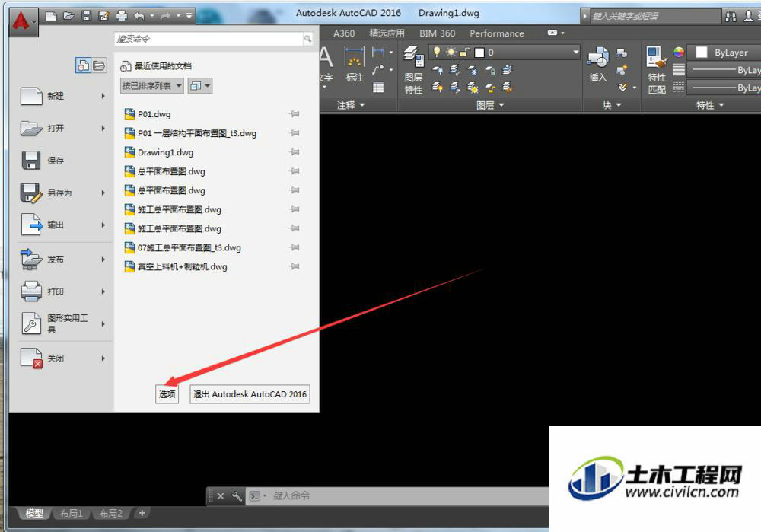Add new layout with plus tab
761x532 pixels.
tap(142, 512)
